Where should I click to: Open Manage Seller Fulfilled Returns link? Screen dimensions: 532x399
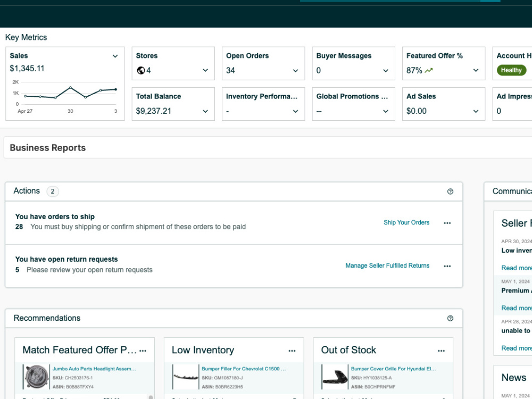click(387, 265)
